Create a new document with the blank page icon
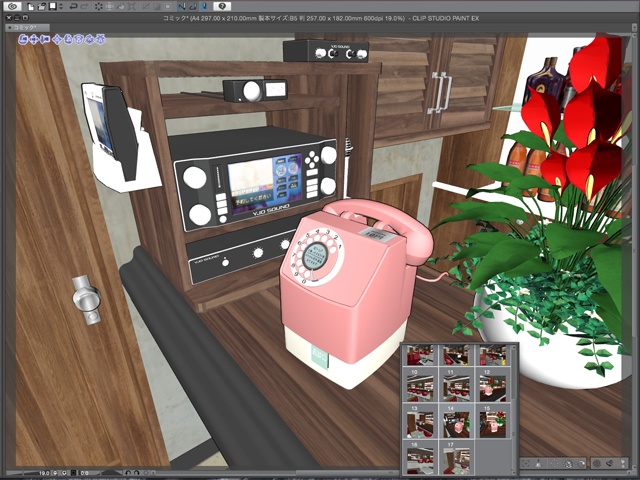The image size is (640, 480). (x=31, y=7)
